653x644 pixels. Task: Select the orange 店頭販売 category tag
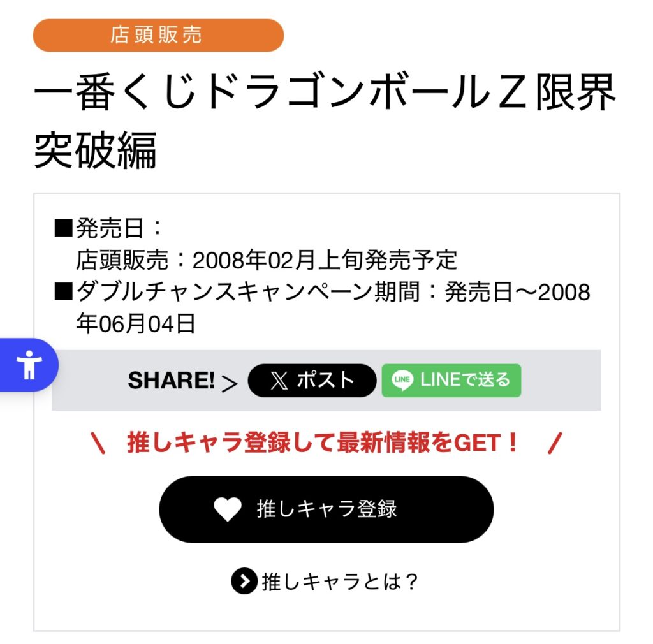pyautogui.click(x=158, y=35)
